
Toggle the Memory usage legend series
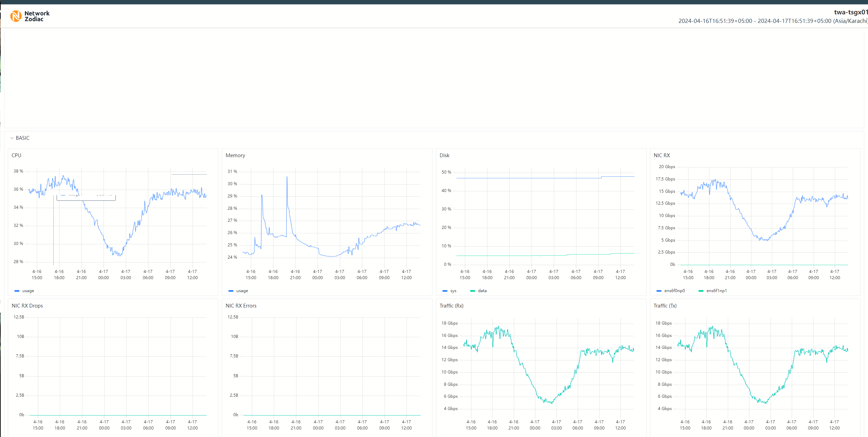coord(242,291)
